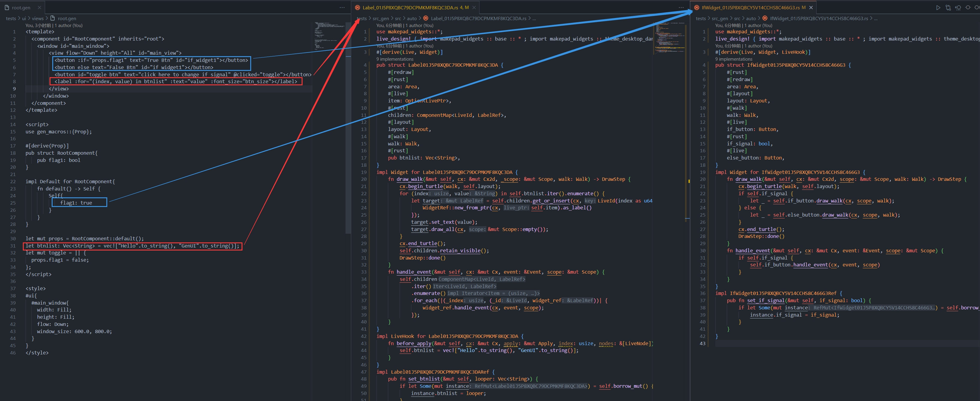Open More Actions menu of Label editor group
Image resolution: width=980 pixels, height=401 pixels.
coord(681,8)
